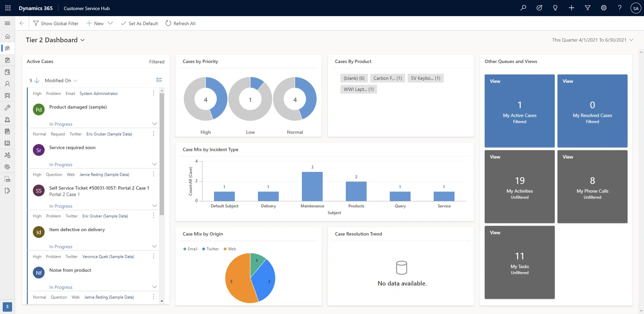The height and width of the screenshot is (314, 644).
Task: Click the lightbulb assistant icon
Action: click(x=555, y=8)
